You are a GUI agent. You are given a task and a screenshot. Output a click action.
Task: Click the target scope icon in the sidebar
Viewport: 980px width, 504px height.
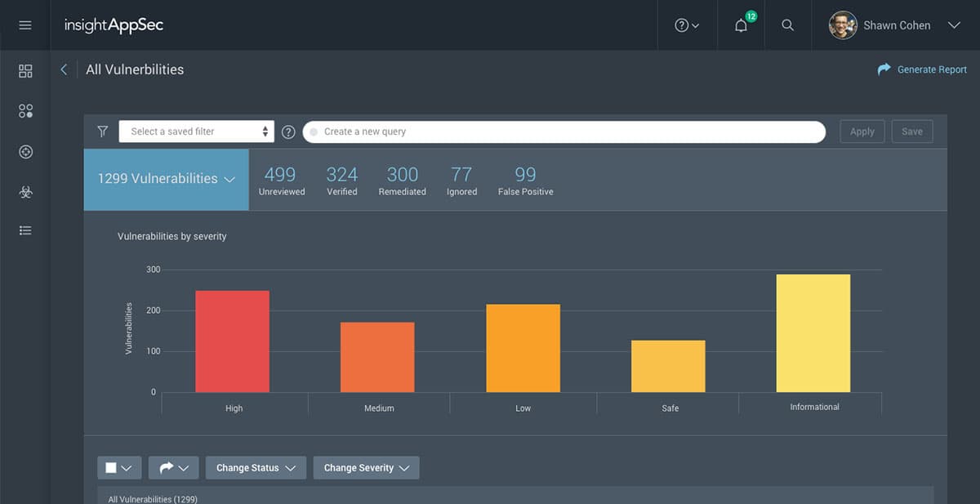[24, 151]
